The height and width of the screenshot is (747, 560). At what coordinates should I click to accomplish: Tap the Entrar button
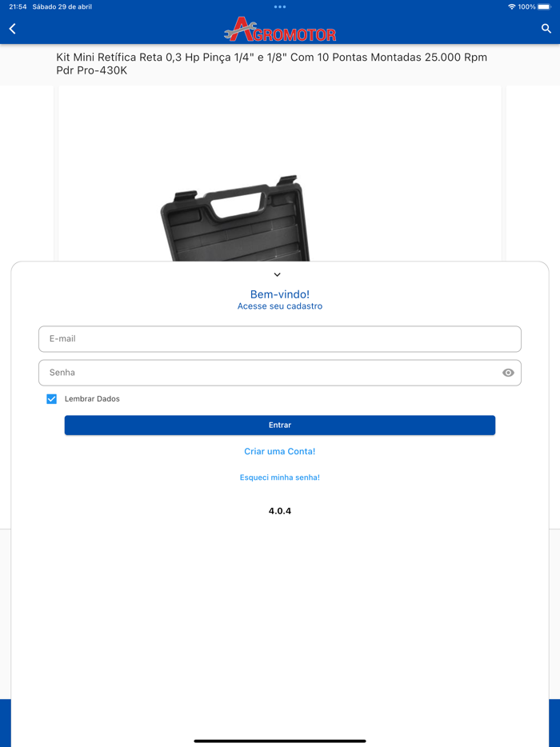[280, 425]
